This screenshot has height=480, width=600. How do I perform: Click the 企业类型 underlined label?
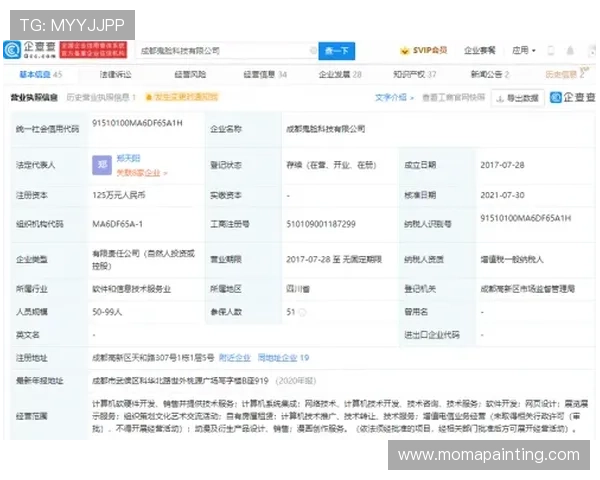(x=32, y=259)
